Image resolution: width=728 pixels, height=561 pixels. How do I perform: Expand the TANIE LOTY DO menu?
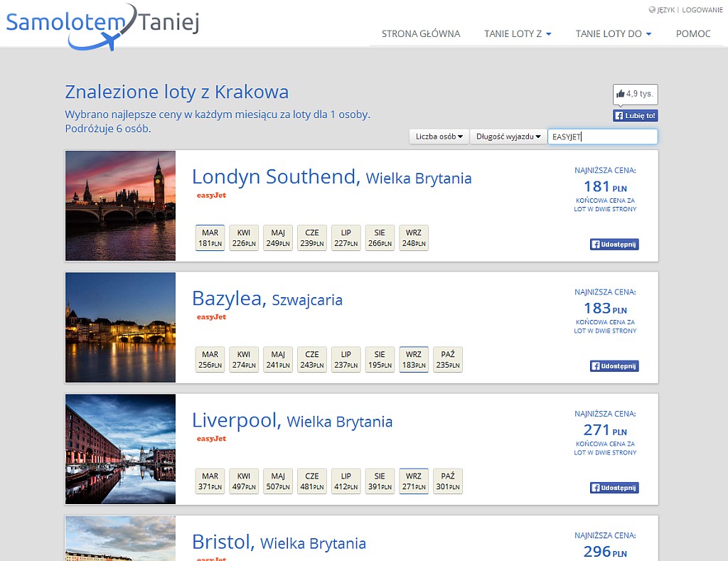(614, 34)
